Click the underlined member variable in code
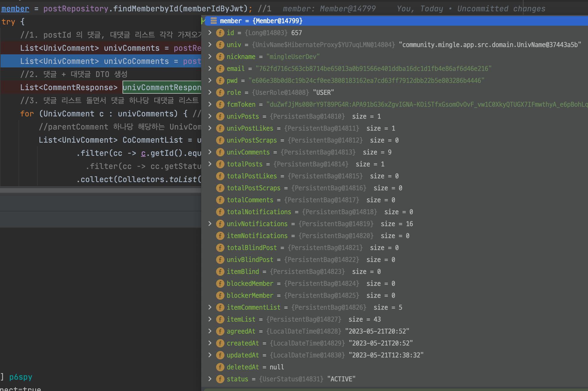Screen dimensions: 588x391 [15, 9]
